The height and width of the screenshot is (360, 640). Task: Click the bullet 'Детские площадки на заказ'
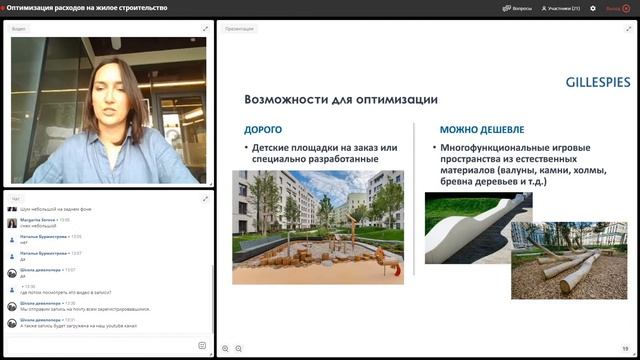[x=324, y=153]
